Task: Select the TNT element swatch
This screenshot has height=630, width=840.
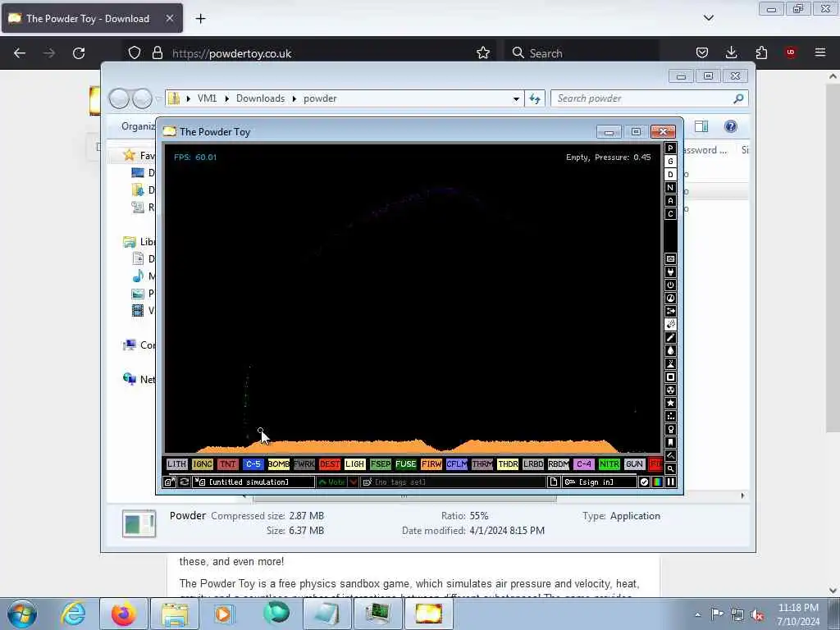Action: tap(228, 464)
